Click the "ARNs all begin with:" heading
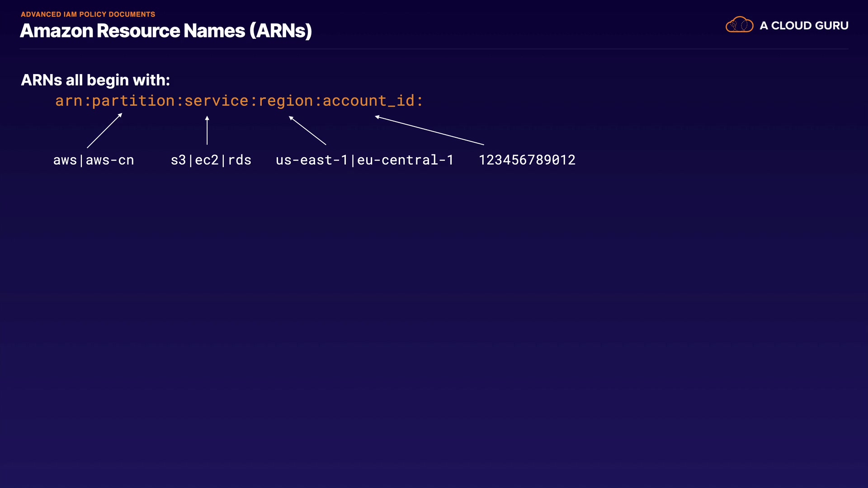Screen dimensions: 868x488 click(x=95, y=80)
